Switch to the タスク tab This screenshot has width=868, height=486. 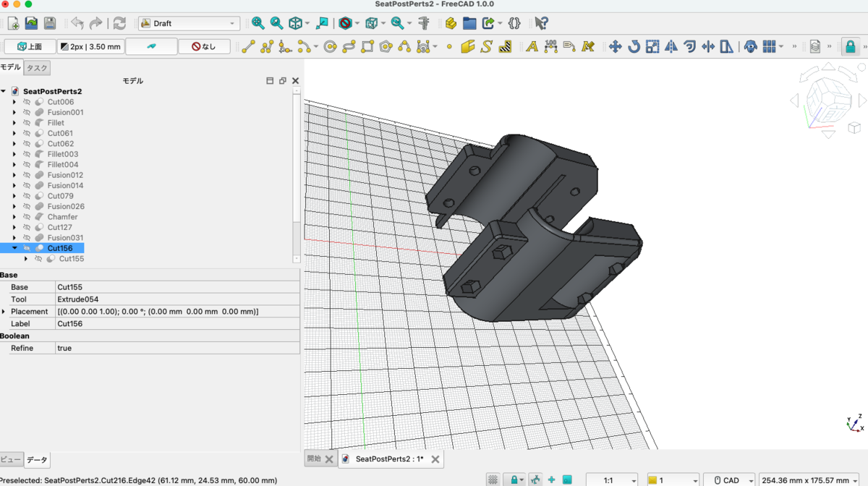[37, 68]
